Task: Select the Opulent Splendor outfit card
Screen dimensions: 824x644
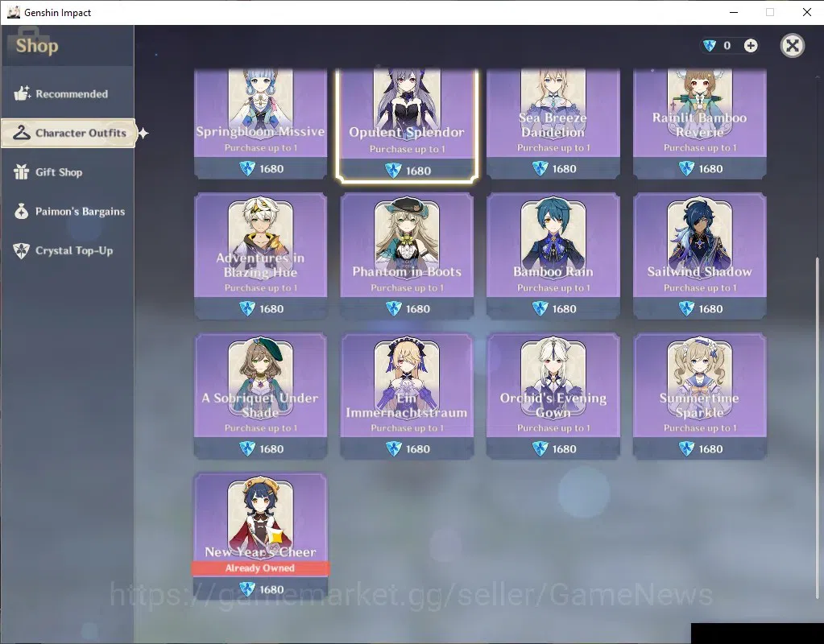Action: click(x=407, y=125)
